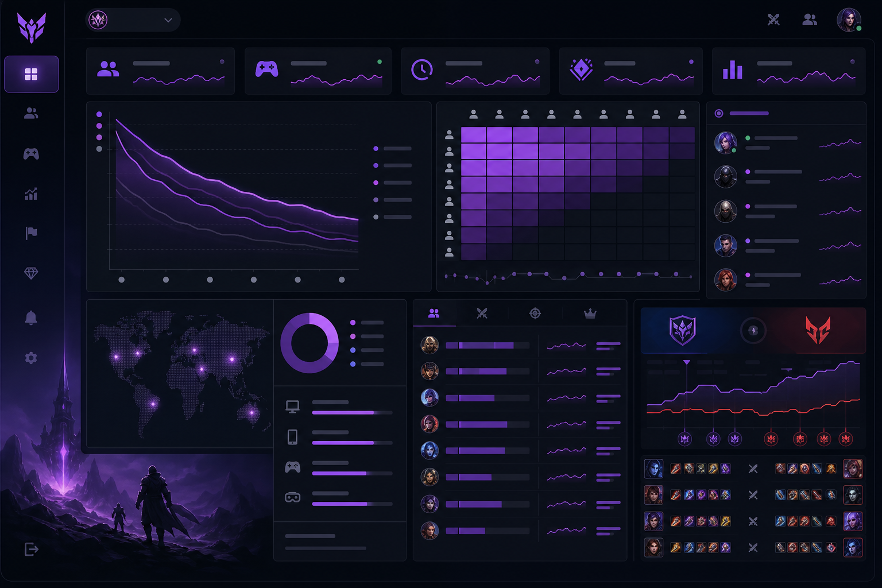The height and width of the screenshot is (588, 882).
Task: Click the clock icon stat card
Action: tap(475, 71)
